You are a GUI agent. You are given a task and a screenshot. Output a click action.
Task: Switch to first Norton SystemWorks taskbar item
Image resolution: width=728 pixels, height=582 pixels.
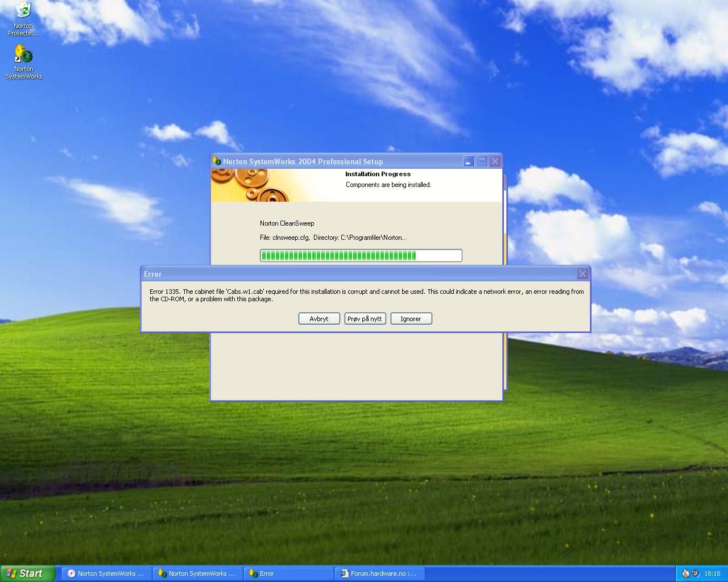click(106, 573)
